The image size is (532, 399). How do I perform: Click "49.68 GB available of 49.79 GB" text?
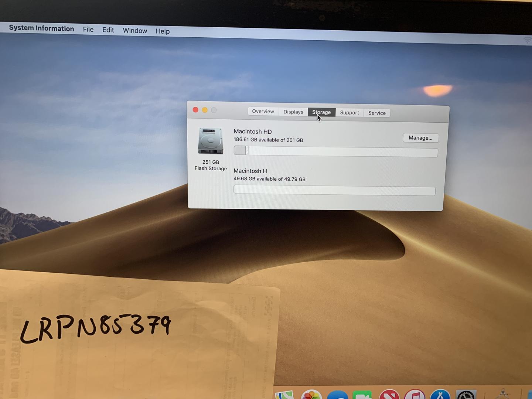[x=269, y=179]
